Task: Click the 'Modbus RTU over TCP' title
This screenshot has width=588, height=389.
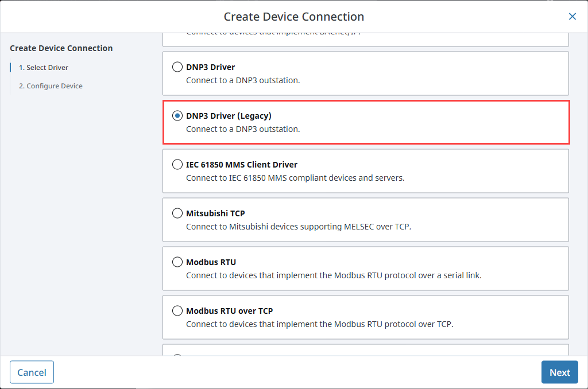Action: 230,310
